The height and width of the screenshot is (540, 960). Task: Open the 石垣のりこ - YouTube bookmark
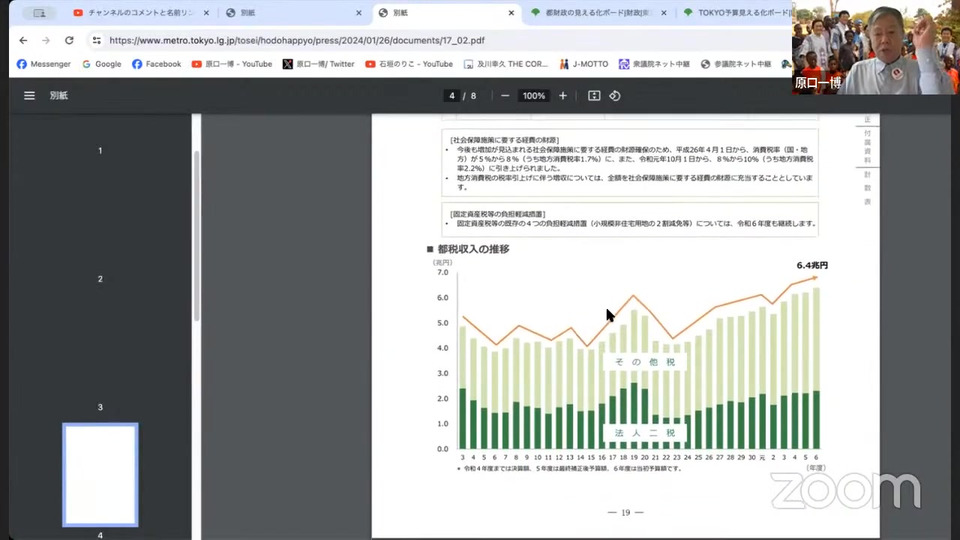click(409, 64)
